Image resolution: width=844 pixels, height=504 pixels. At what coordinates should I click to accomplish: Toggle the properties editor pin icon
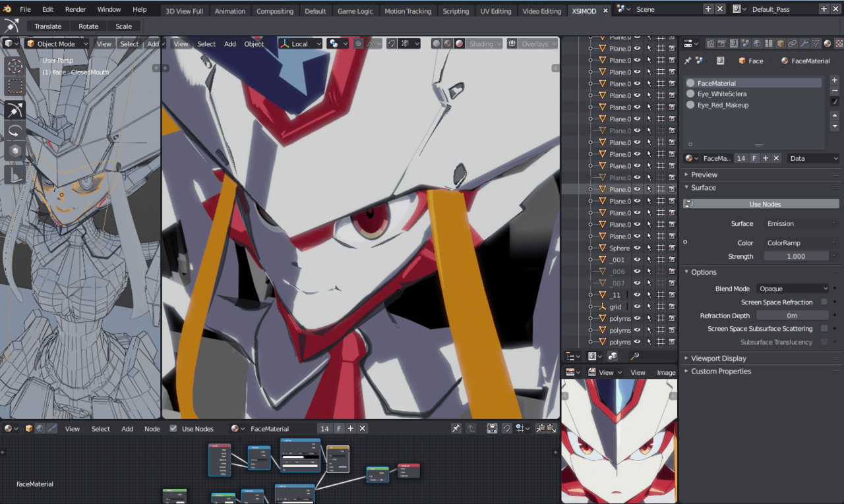point(688,61)
